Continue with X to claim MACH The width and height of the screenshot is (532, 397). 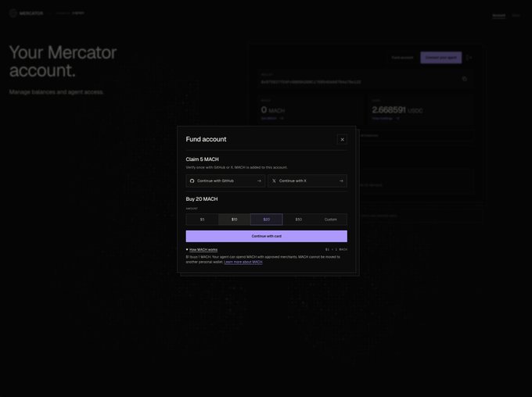click(x=307, y=181)
